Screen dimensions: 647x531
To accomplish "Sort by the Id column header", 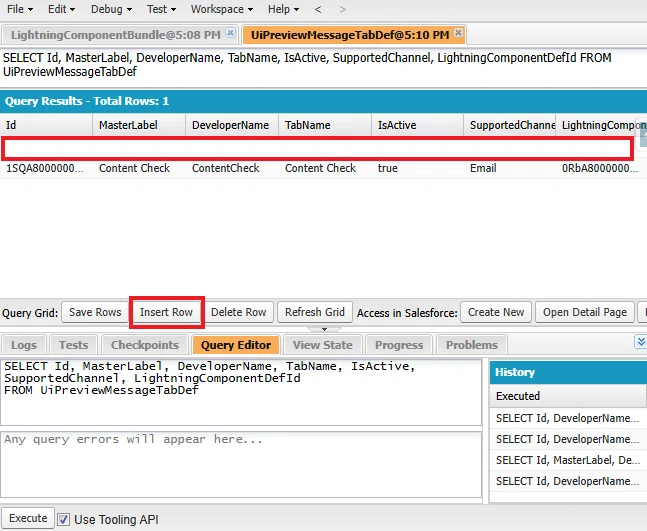I will pyautogui.click(x=46, y=125).
